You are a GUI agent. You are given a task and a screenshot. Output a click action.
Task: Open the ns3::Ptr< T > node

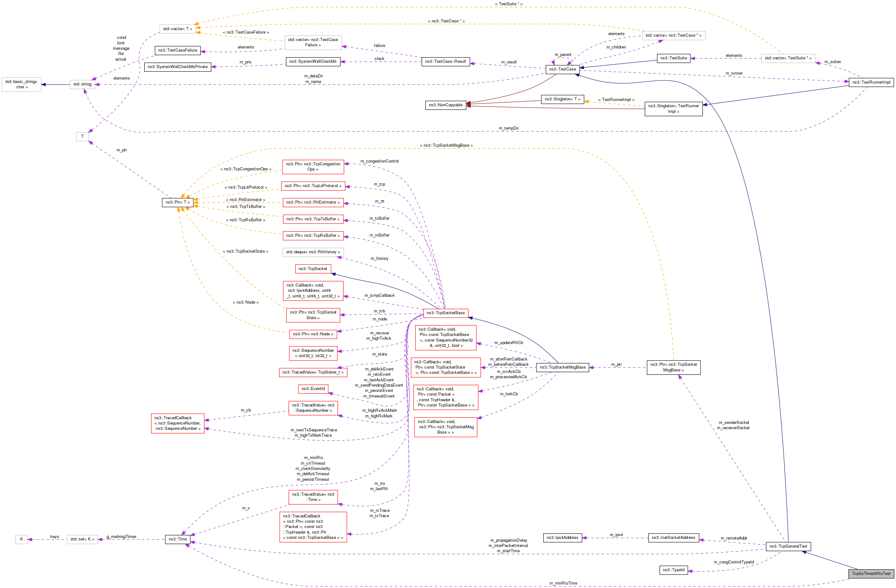point(178,203)
